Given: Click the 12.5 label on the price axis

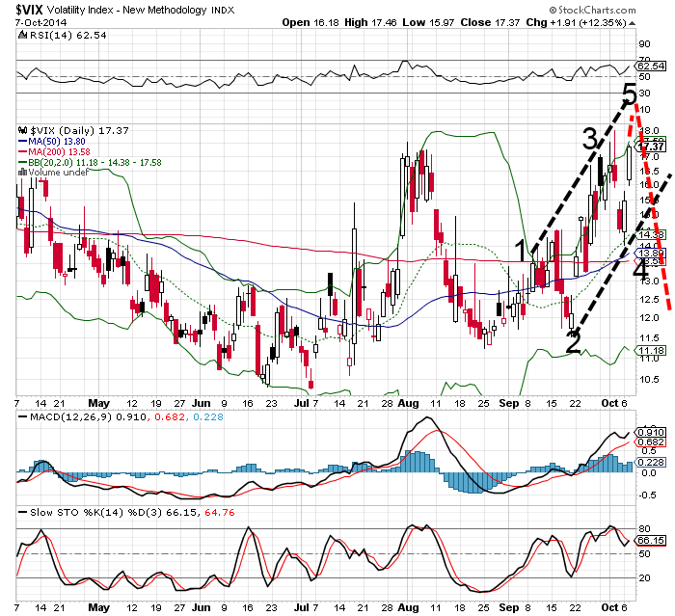Looking at the screenshot, I should click(x=649, y=300).
